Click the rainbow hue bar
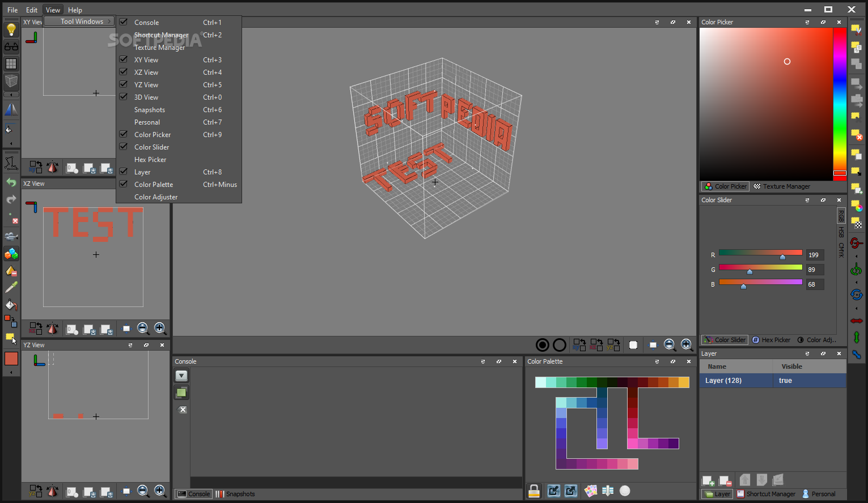 coord(840,104)
